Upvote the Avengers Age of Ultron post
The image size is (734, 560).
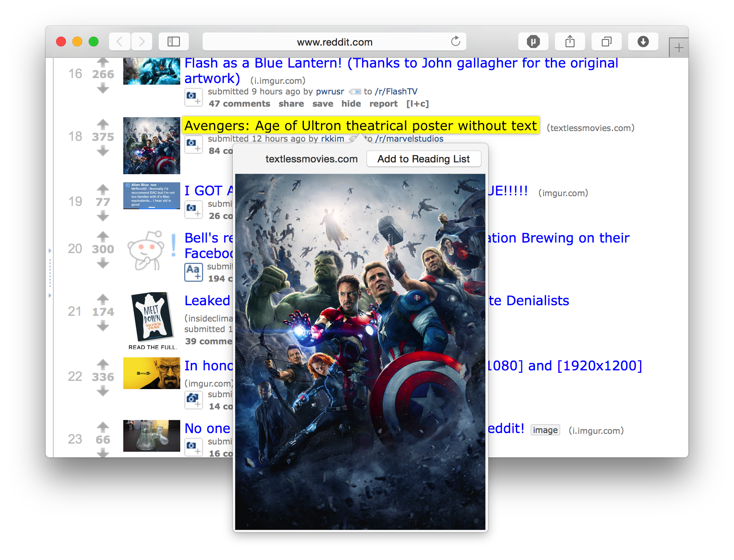pyautogui.click(x=103, y=124)
